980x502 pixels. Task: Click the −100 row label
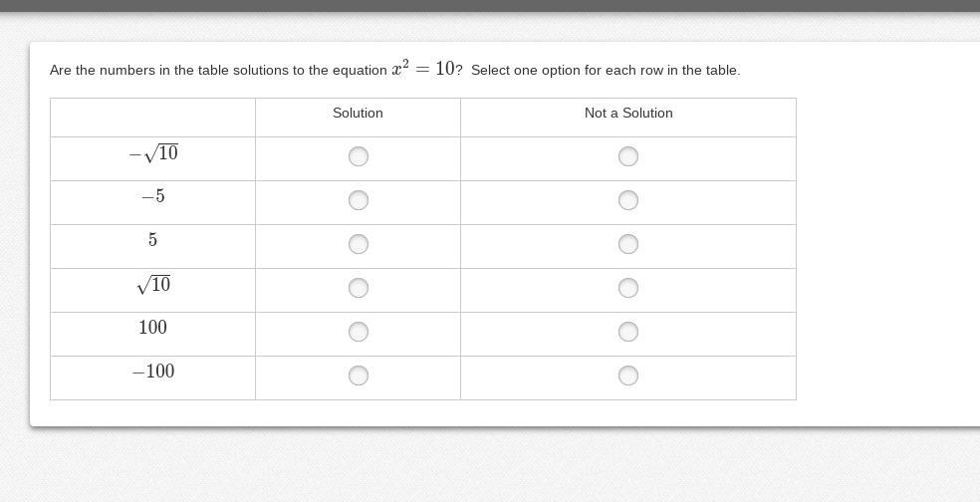(153, 372)
